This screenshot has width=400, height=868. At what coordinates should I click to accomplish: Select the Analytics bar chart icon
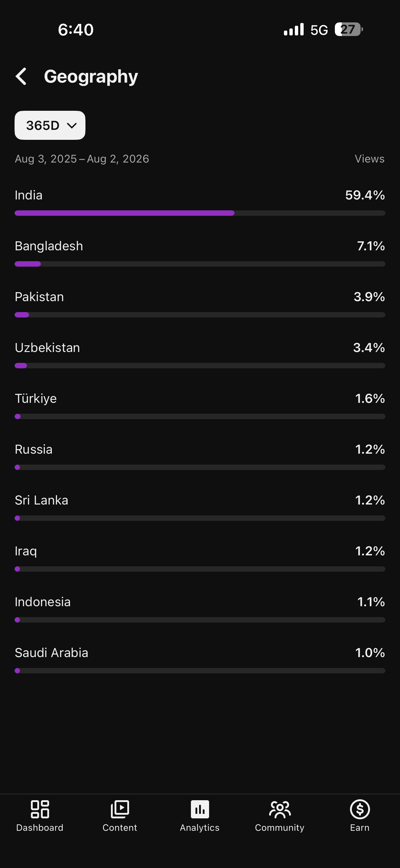(200, 809)
